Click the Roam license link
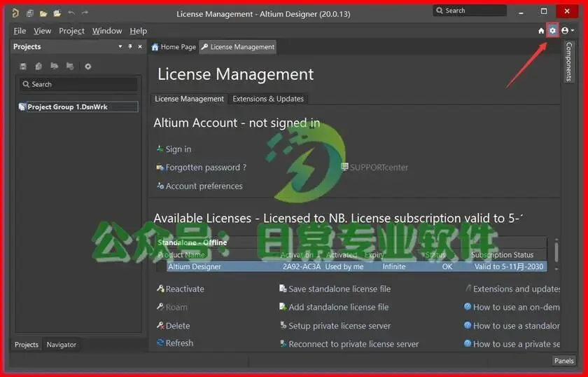588x377 pixels. pyautogui.click(x=171, y=307)
